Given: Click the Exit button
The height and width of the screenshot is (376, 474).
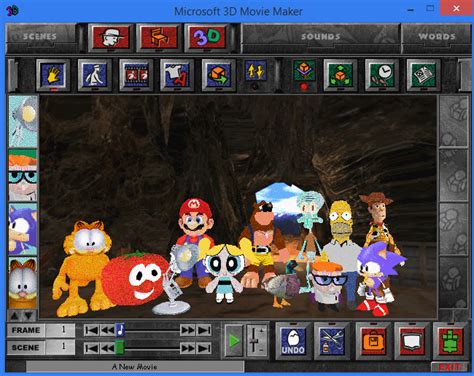Looking at the screenshot, I should [x=450, y=367].
